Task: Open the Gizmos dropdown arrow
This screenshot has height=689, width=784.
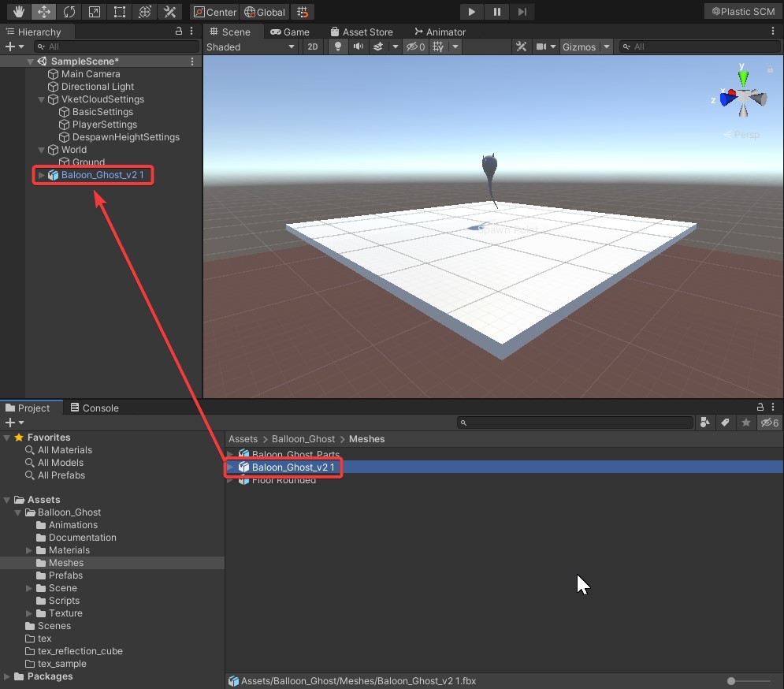Action: [606, 47]
